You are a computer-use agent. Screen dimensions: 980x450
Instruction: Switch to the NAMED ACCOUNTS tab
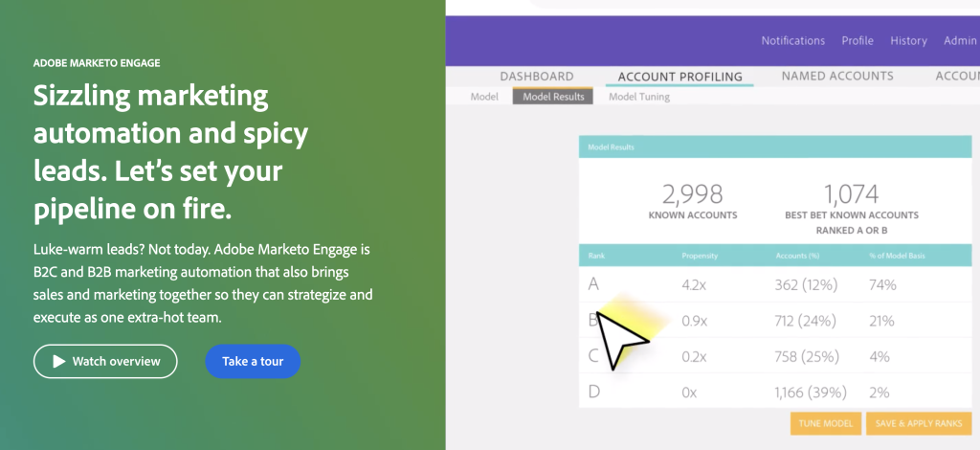(836, 77)
